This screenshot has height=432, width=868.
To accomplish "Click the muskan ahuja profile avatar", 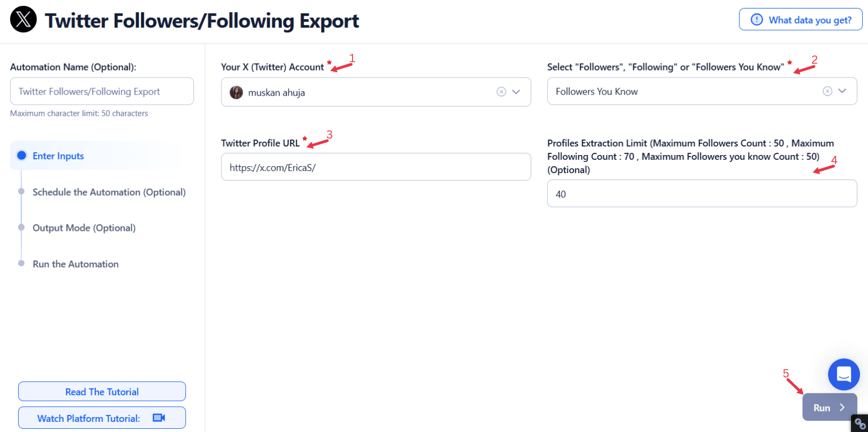I will pos(236,92).
